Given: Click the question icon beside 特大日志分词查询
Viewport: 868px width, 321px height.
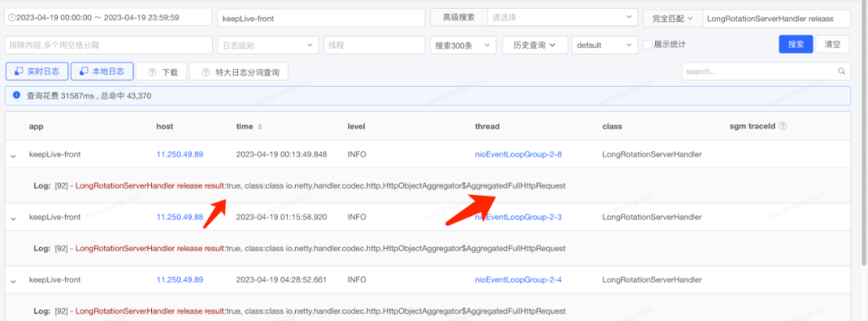Looking at the screenshot, I should [x=206, y=72].
